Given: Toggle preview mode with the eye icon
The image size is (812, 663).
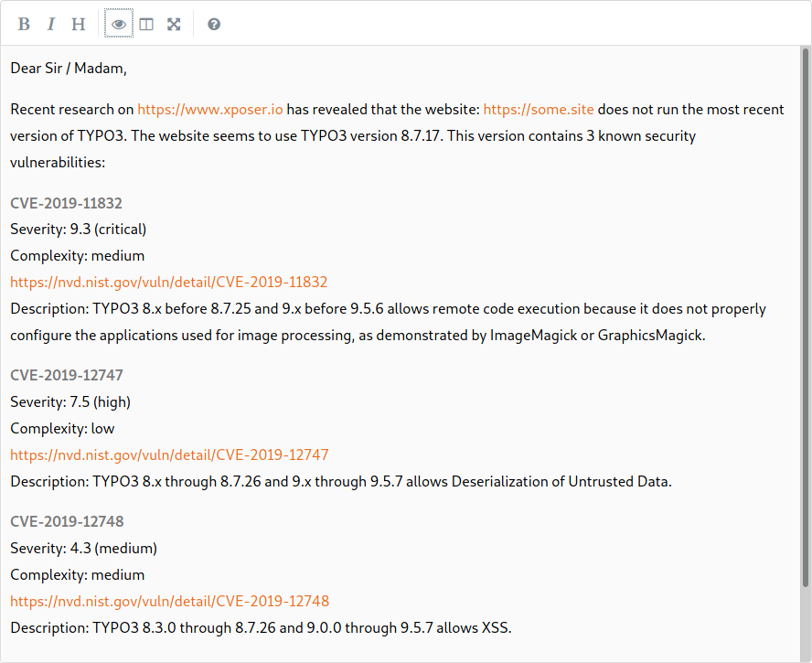Looking at the screenshot, I should (x=119, y=24).
